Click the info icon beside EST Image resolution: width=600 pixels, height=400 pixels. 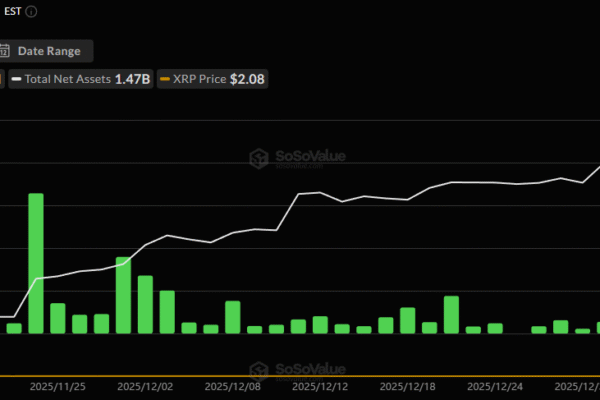tap(33, 13)
